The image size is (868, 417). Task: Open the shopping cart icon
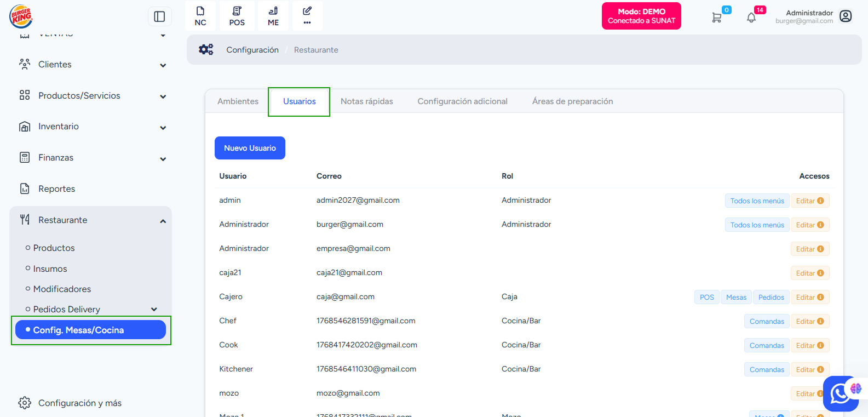716,18
